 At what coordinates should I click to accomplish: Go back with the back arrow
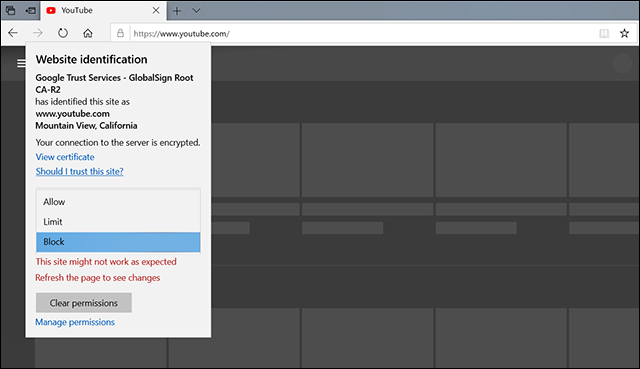click(13, 33)
